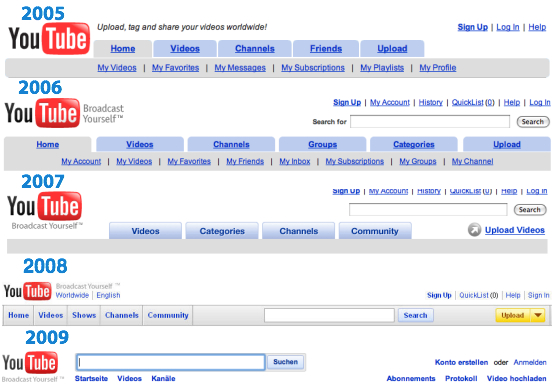
Task: Click the 2006 Search button
Action: click(x=533, y=122)
